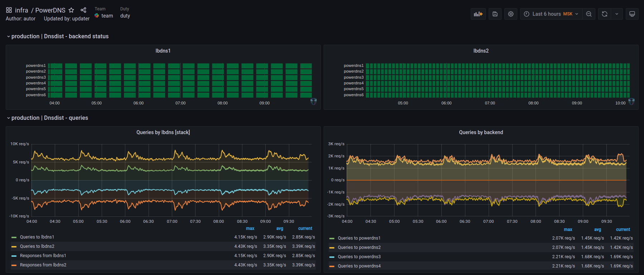The height and width of the screenshot is (275, 644).
Task: Refresh the dashboard
Action: [x=605, y=14]
